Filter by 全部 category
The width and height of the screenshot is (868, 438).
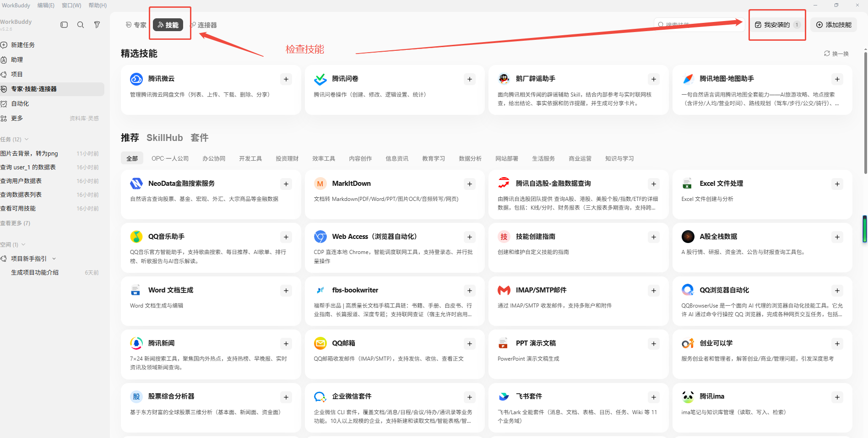pyautogui.click(x=132, y=158)
